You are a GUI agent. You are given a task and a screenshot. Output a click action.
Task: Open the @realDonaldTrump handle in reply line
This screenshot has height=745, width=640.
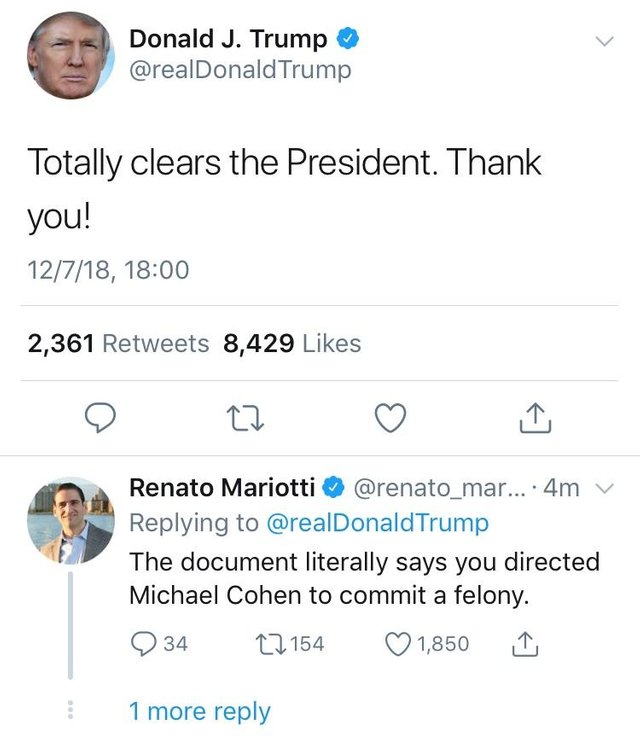[x=378, y=522]
